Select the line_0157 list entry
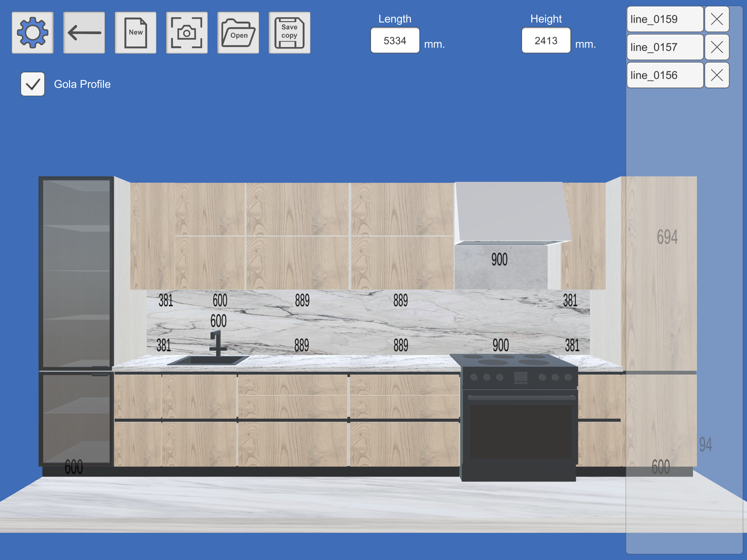The height and width of the screenshot is (560, 747). (x=665, y=47)
